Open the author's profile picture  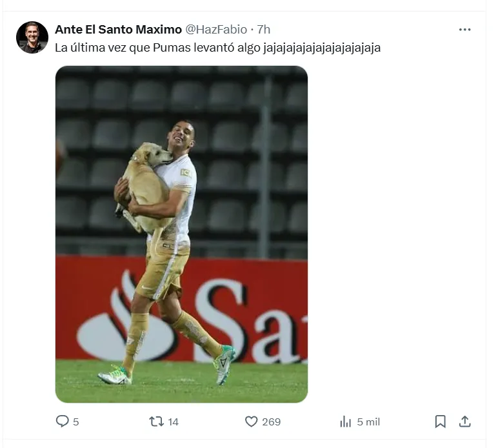[x=32, y=37]
